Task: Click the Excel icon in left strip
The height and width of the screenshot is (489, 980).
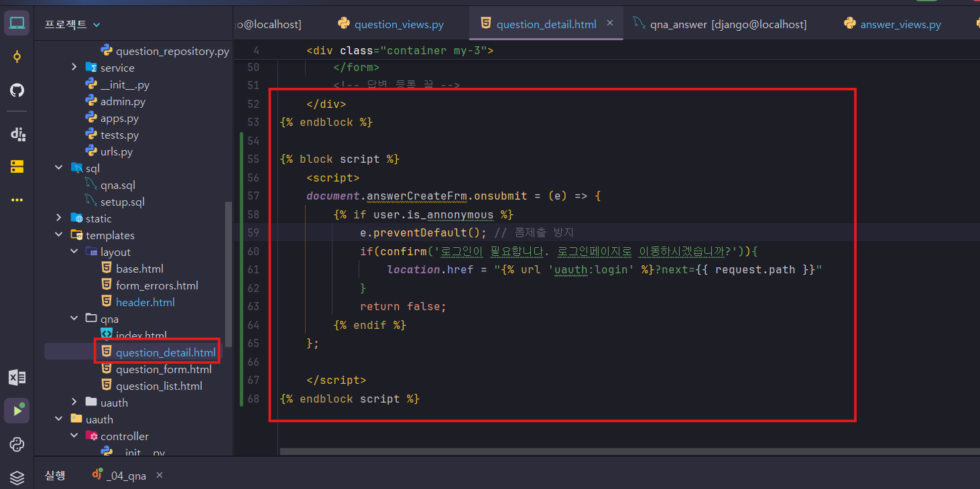Action: [17, 377]
